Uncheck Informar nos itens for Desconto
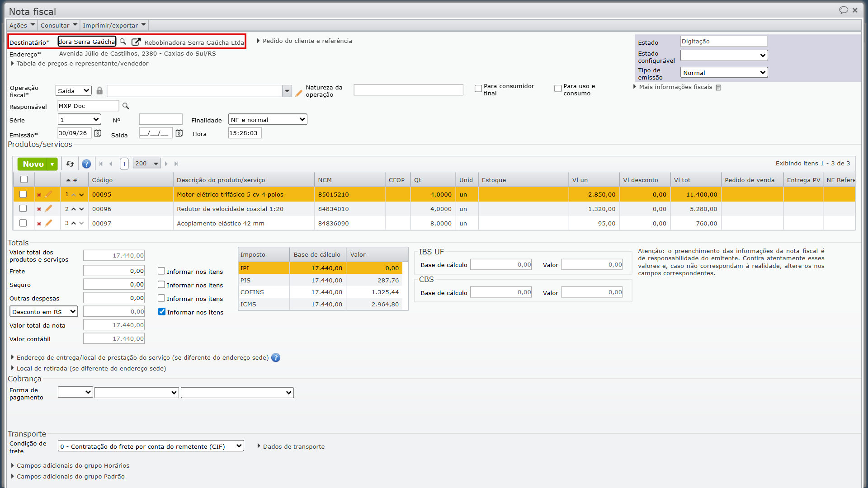This screenshot has width=868, height=488. click(x=162, y=312)
